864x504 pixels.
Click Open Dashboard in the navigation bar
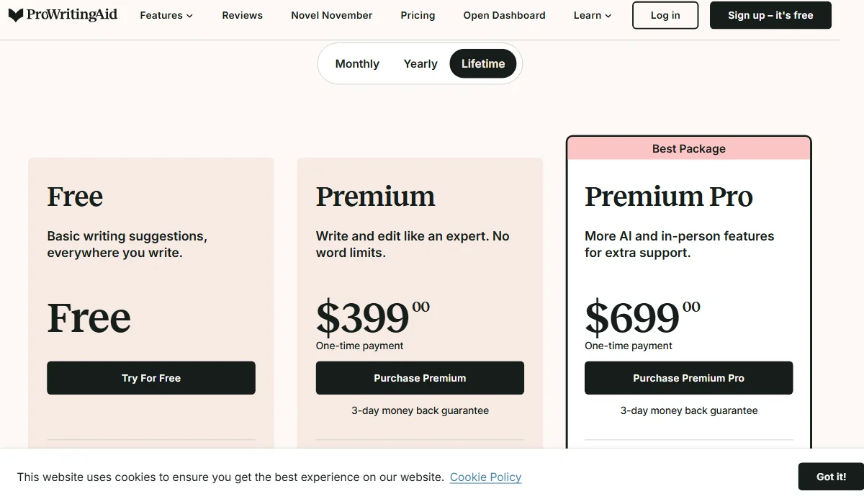pyautogui.click(x=504, y=15)
